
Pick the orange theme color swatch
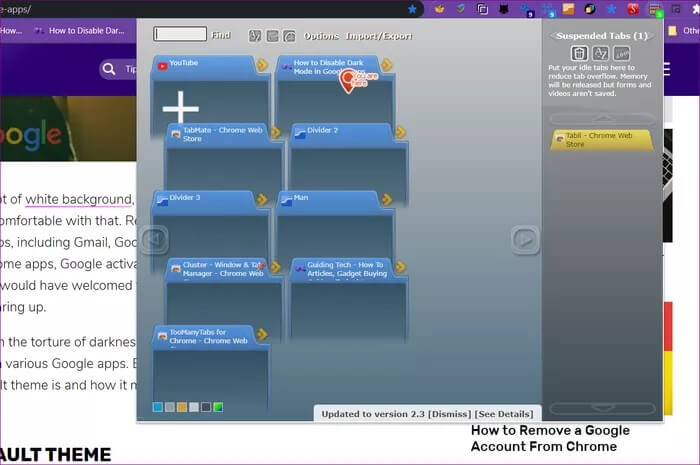(x=182, y=407)
